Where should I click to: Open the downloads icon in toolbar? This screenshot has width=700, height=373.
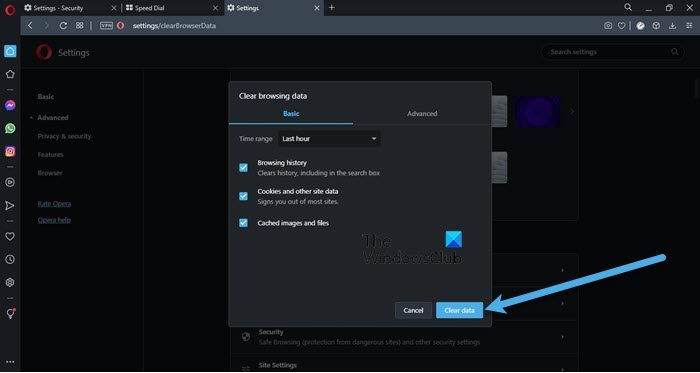click(x=672, y=26)
